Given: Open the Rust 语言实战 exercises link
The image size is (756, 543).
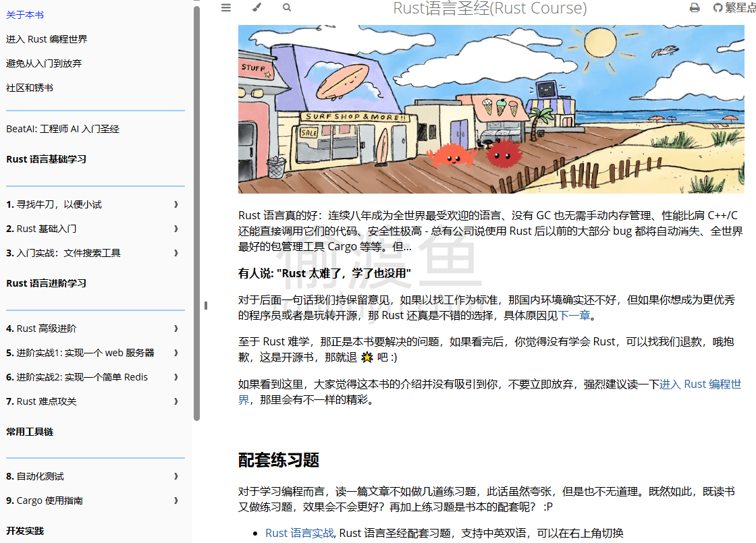Looking at the screenshot, I should coord(300,533).
